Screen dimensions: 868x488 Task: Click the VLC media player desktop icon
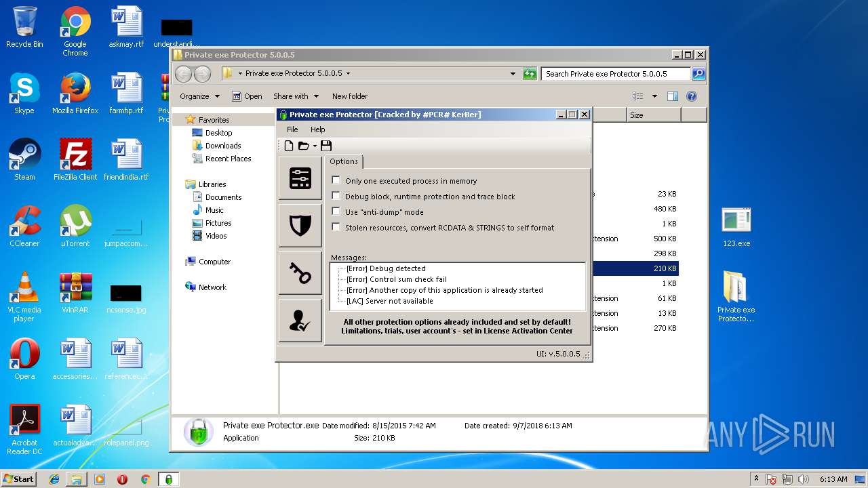24,297
